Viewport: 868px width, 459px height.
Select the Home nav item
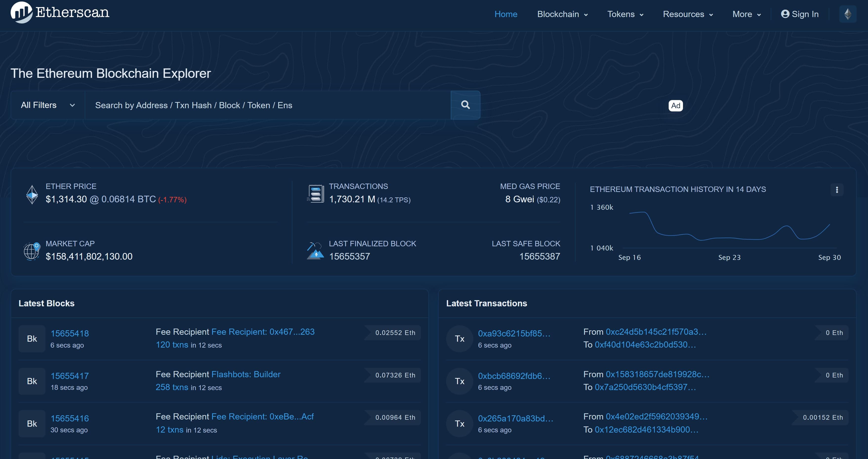(505, 14)
